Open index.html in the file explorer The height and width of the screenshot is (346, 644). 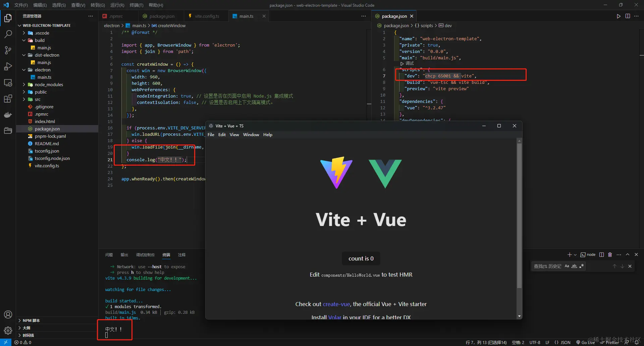[x=45, y=121]
